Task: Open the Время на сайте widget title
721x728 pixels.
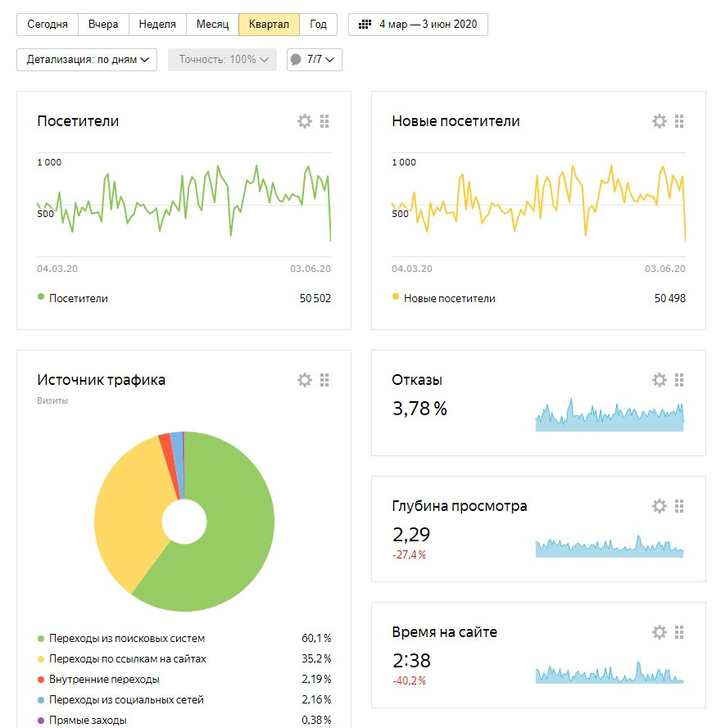Action: (x=445, y=632)
